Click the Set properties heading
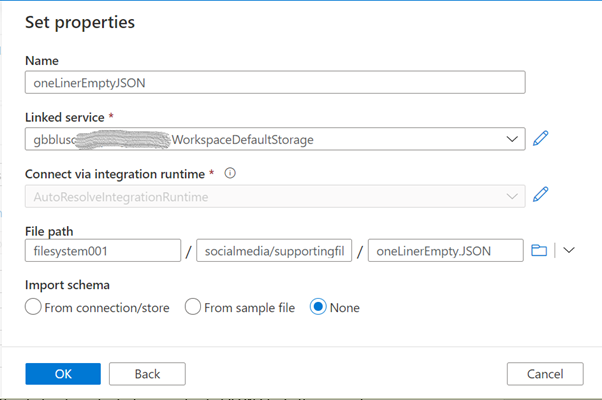 point(80,21)
